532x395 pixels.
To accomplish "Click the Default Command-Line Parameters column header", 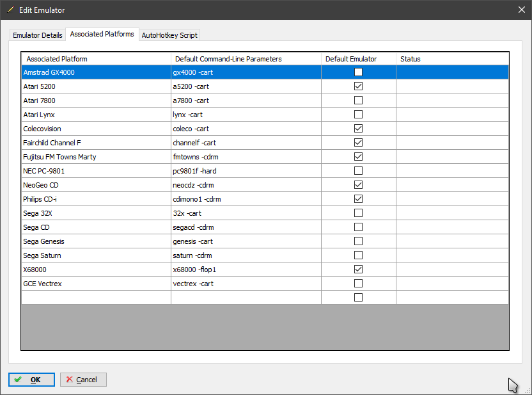I will click(x=246, y=59).
